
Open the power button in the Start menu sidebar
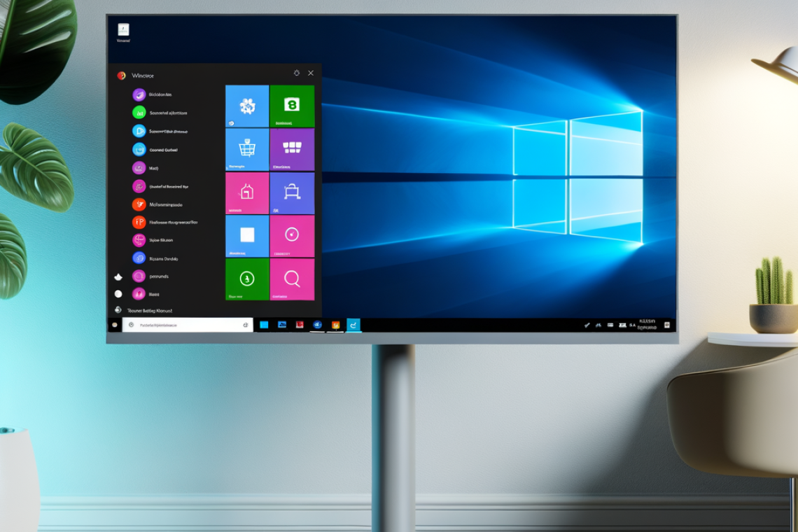pos(118,308)
